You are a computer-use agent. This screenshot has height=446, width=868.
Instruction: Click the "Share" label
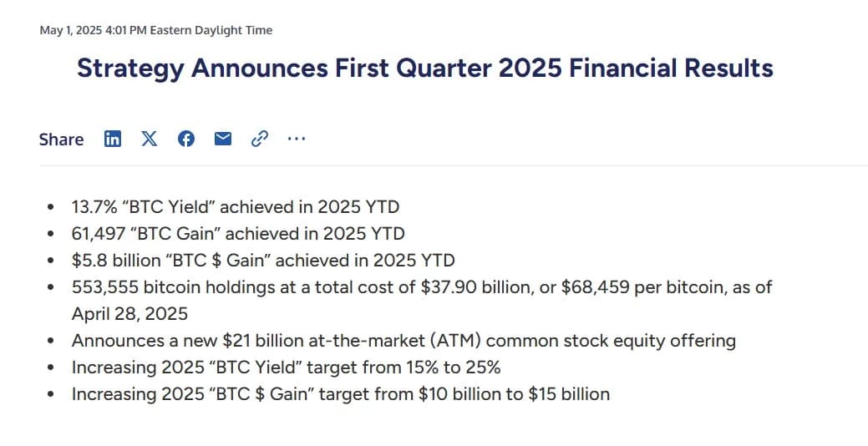coord(61,139)
